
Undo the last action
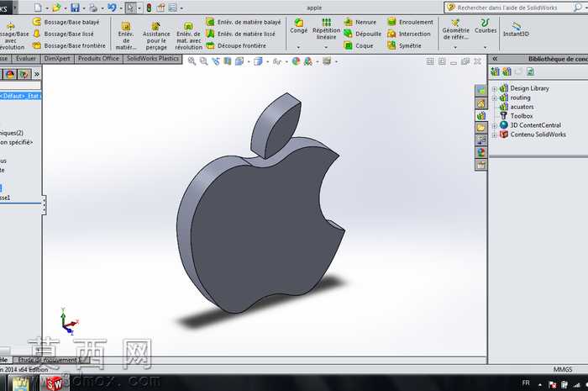(x=112, y=7)
